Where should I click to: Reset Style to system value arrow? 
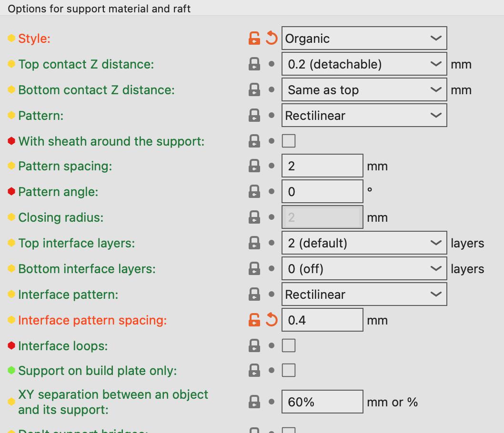pyautogui.click(x=272, y=38)
